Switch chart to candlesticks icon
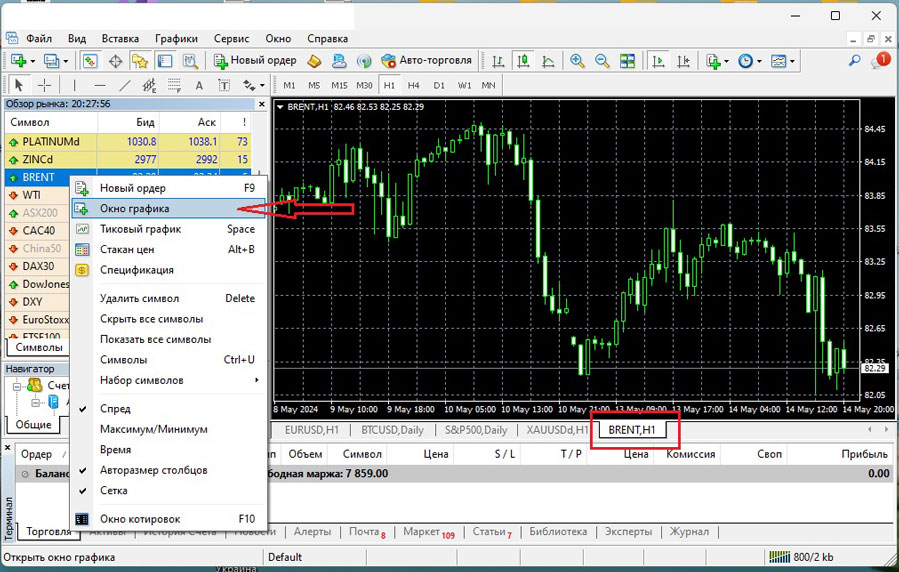The width and height of the screenshot is (899, 572). click(523, 61)
